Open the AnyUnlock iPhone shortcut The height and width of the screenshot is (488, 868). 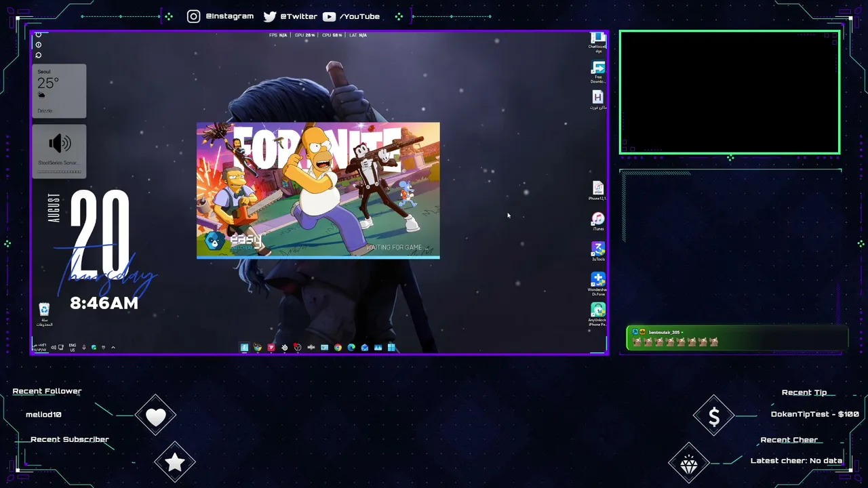coord(597,314)
